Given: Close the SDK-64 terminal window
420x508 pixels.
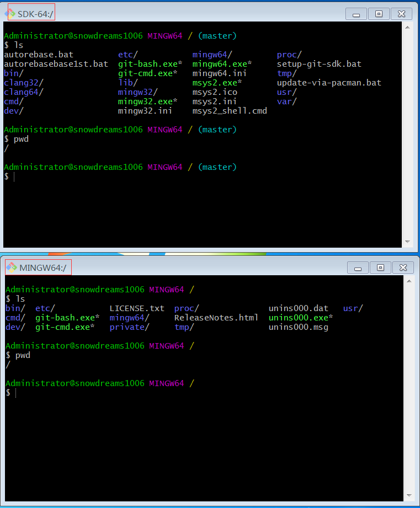Looking at the screenshot, I should tap(402, 14).
